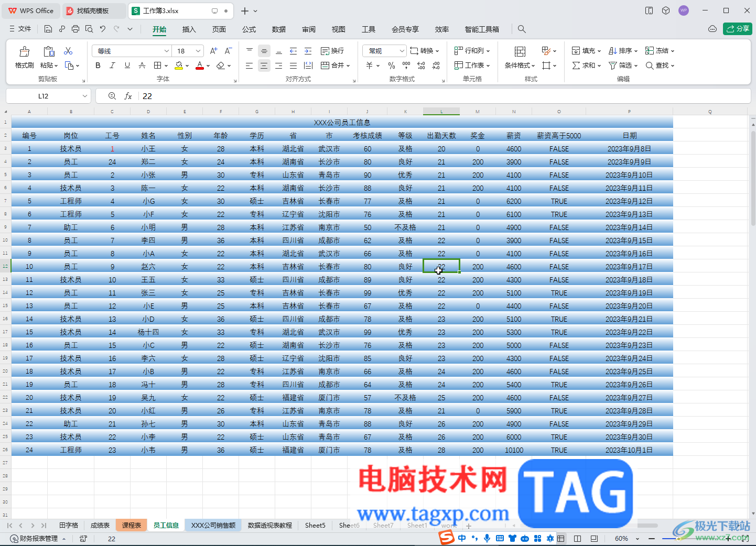Click the Find (查找) button
756x546 pixels.
(660, 65)
